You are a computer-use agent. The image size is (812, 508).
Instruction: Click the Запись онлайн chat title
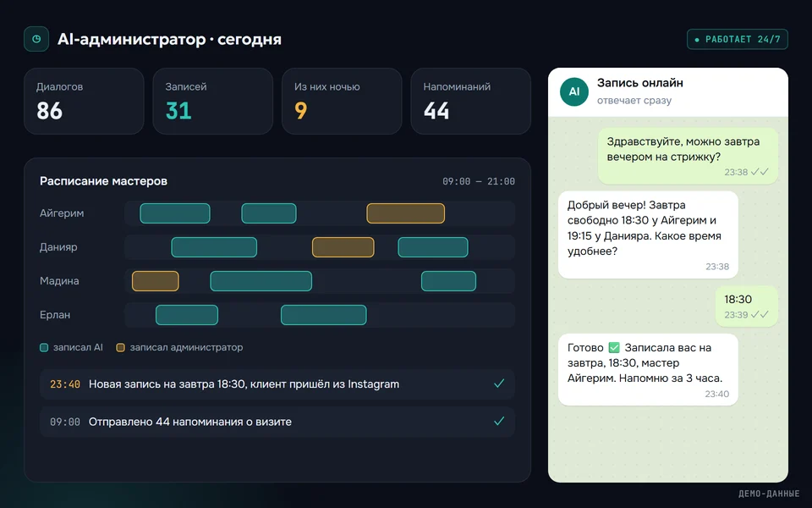(x=640, y=83)
